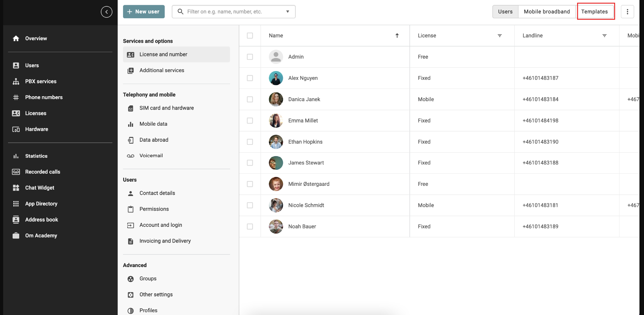Open the three-dot overflow menu
Screen dimensions: 644x315
coord(628,11)
